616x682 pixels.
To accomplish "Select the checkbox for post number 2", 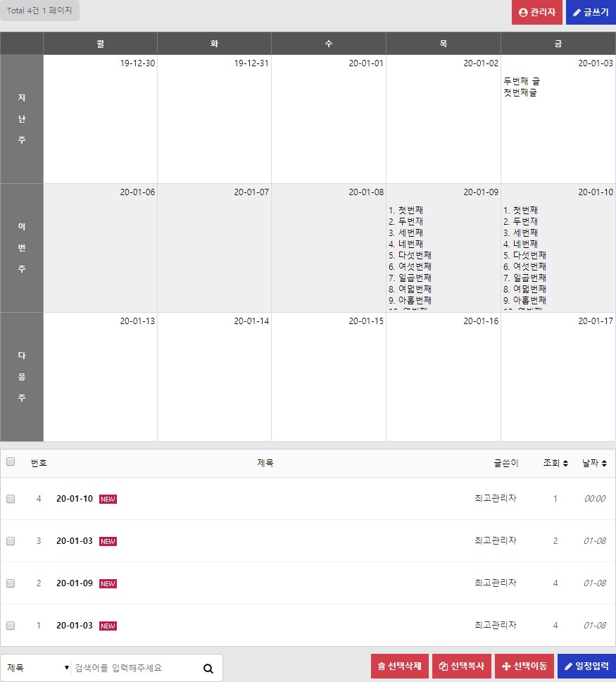I will click(11, 583).
